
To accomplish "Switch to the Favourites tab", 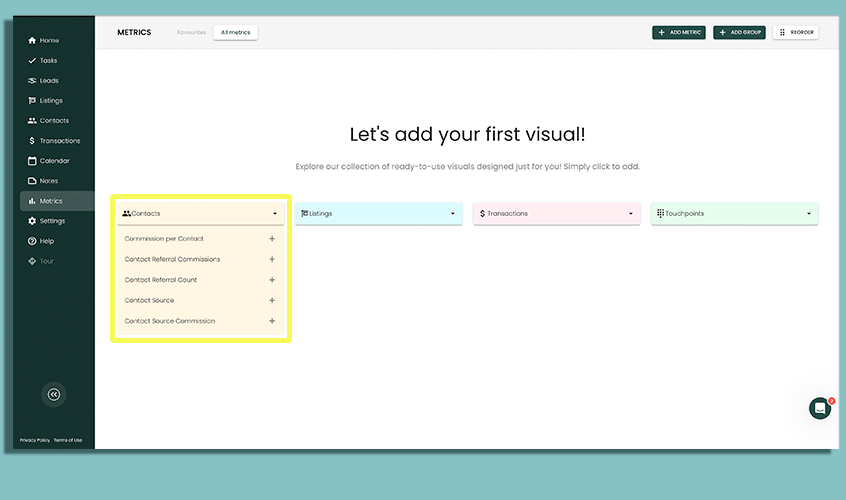I will click(191, 32).
